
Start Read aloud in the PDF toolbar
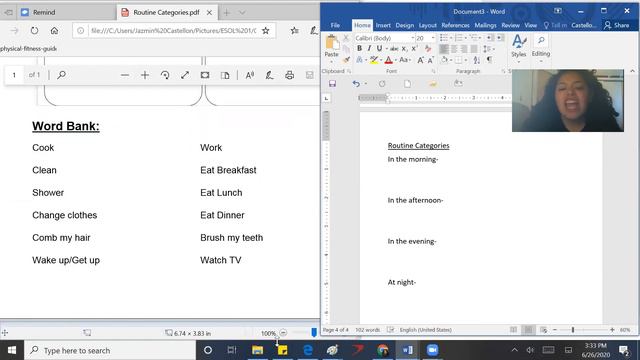pyautogui.click(x=250, y=75)
